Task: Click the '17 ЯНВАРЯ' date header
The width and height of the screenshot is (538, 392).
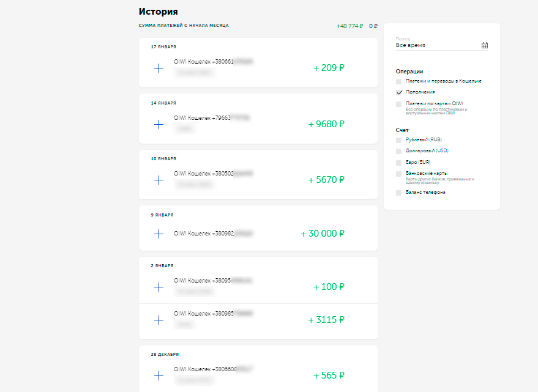Action: coord(163,46)
